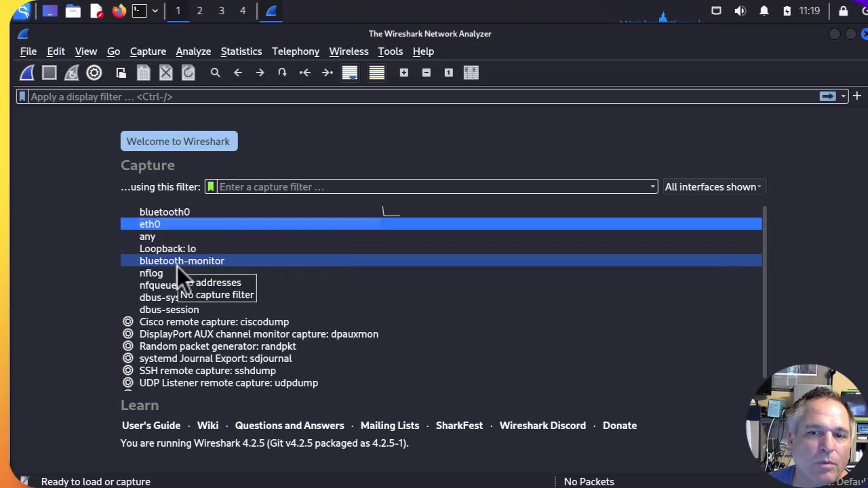Select the bluetooth0 interface
868x488 pixels.
[x=164, y=212]
